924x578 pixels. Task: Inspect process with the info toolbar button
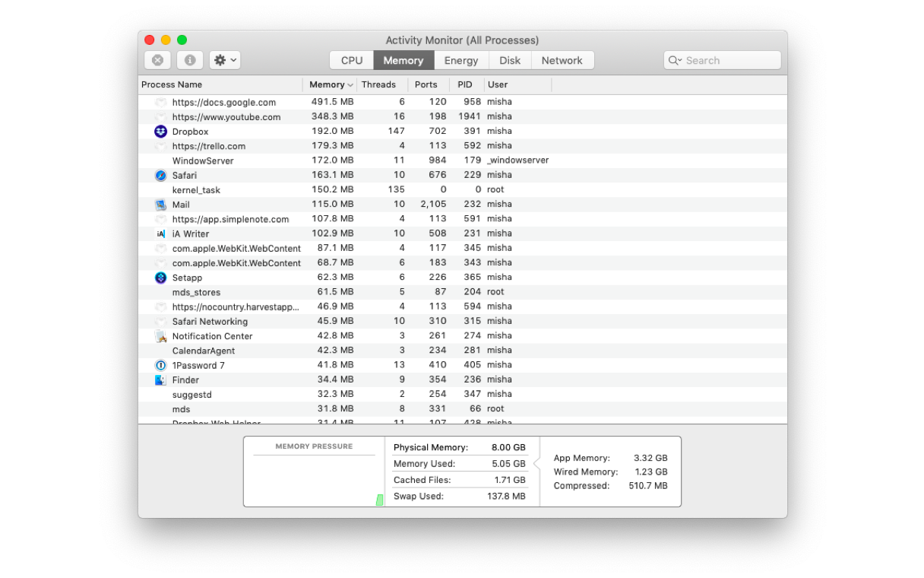[190, 60]
